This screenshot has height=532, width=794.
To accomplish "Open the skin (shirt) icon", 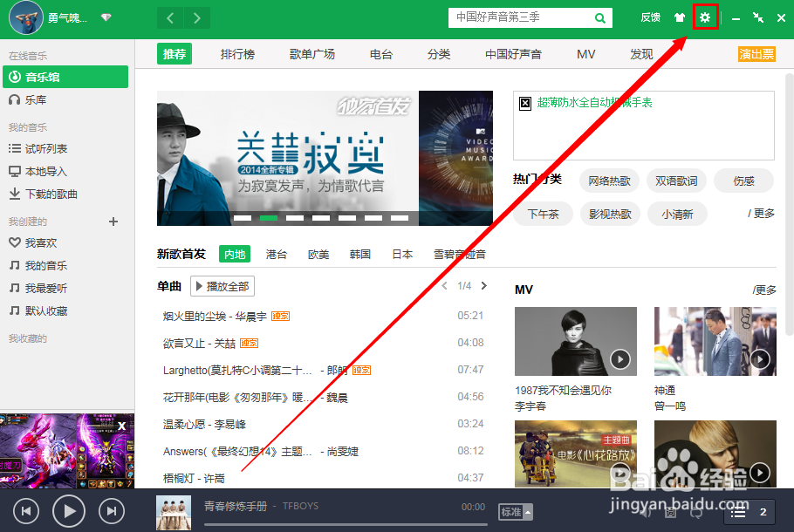I will point(680,17).
